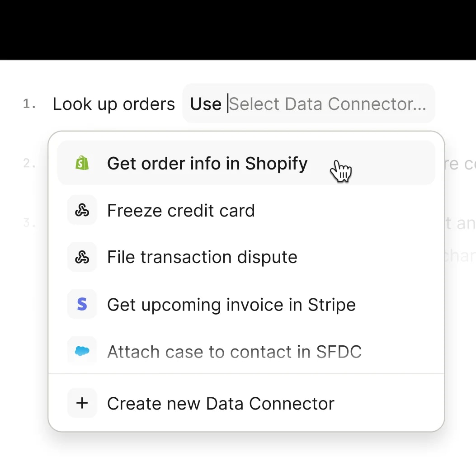Image resolution: width=476 pixels, height=476 pixels.
Task: Click the "Look up orders" step text
Action: 113,104
